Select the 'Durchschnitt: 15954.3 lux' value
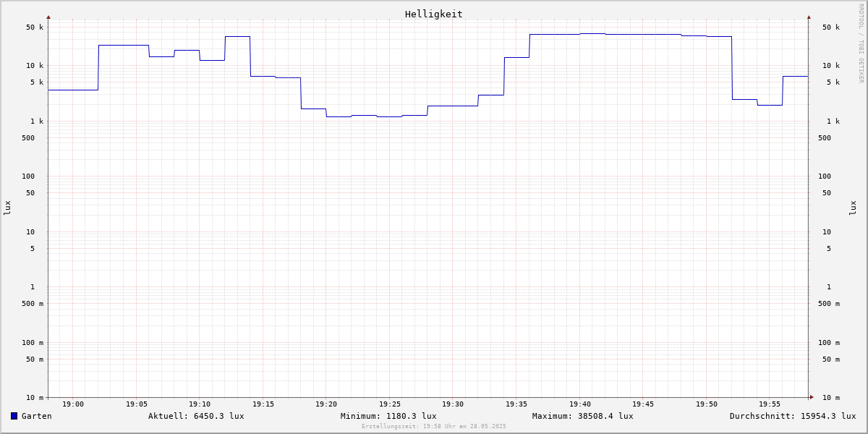This screenshot has height=434, width=868. pyautogui.click(x=793, y=416)
